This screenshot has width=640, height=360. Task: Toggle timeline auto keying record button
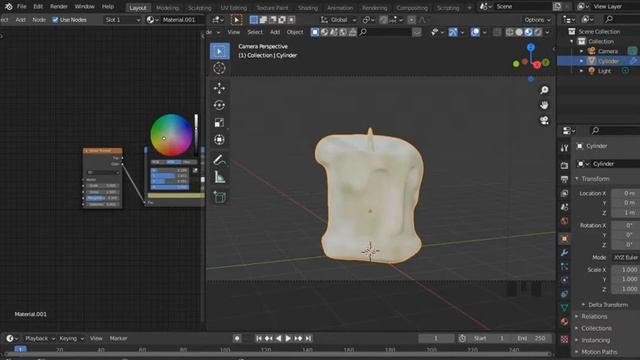[x=237, y=338]
